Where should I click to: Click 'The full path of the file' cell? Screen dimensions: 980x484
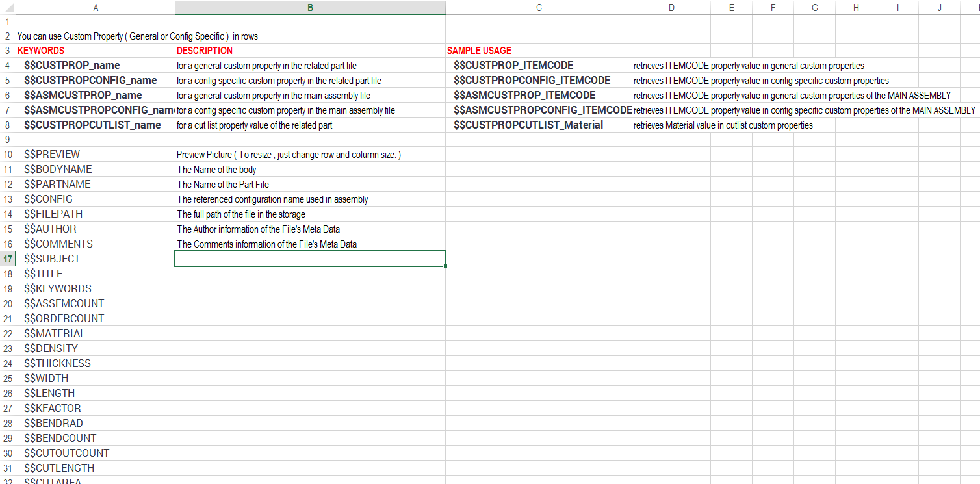pos(310,214)
